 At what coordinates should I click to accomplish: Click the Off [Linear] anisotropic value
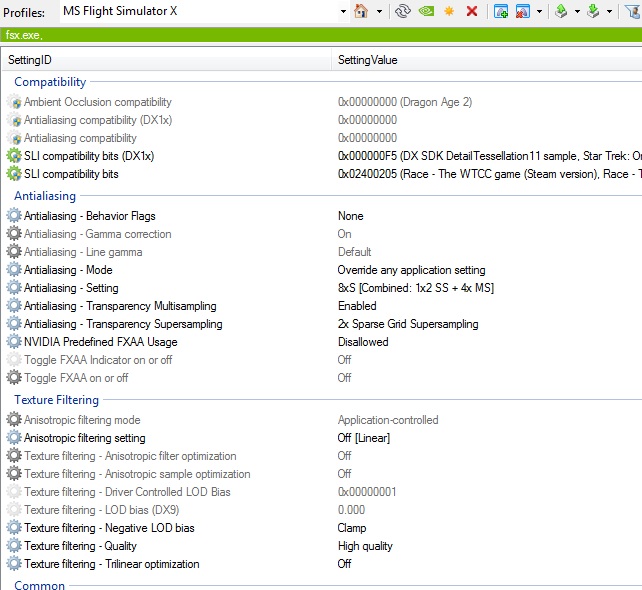point(364,438)
